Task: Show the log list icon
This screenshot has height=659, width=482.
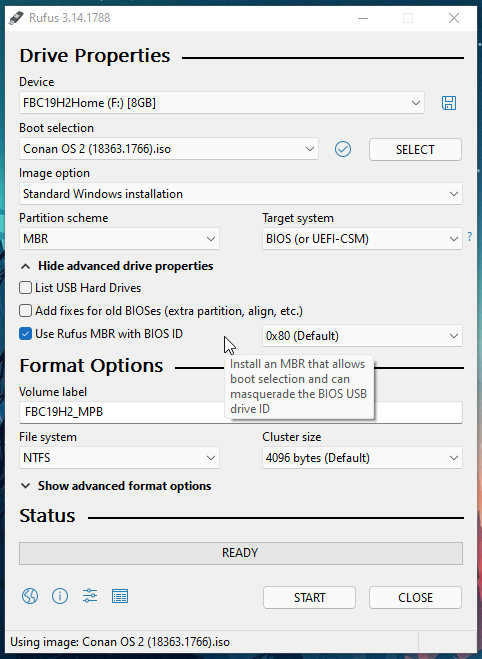Action: 120,596
